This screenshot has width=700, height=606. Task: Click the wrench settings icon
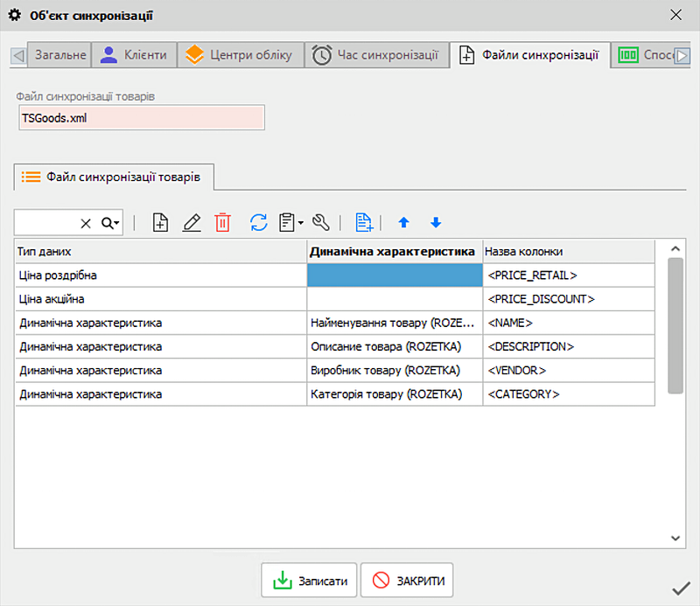(321, 222)
